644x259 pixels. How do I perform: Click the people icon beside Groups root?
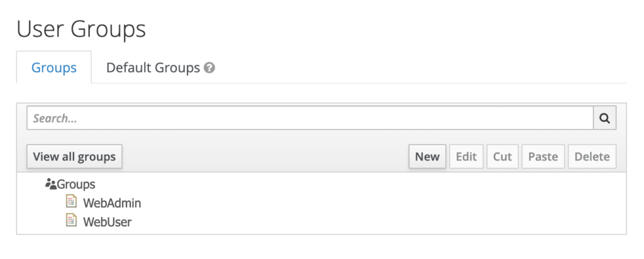point(51,184)
